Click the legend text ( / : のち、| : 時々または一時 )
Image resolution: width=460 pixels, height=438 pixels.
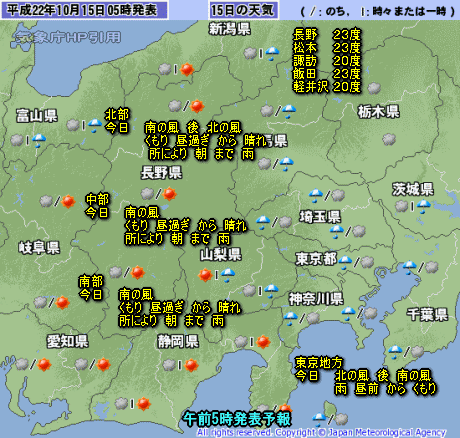pyautogui.click(x=378, y=12)
